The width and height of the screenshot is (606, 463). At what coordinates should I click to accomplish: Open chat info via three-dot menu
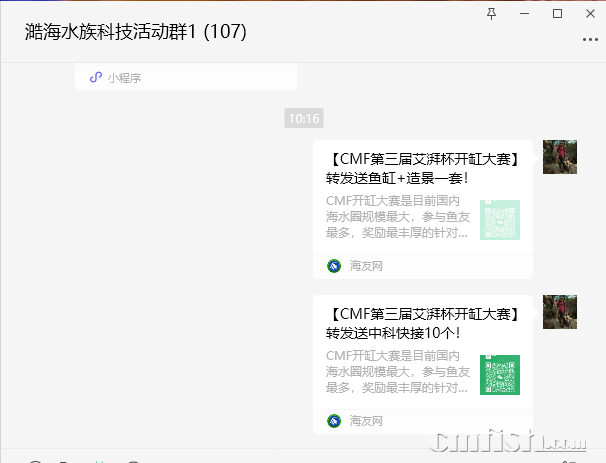coord(590,39)
